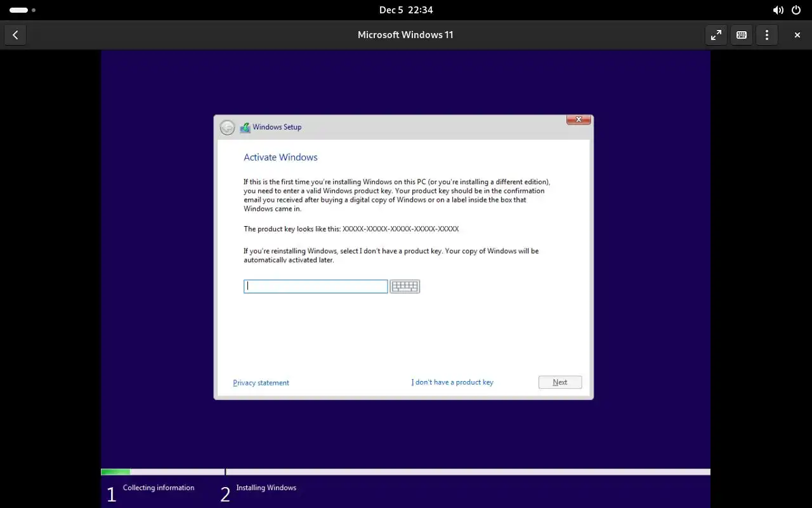Image resolution: width=812 pixels, height=508 pixels.
Task: Open the on-screen keyboard next to key field
Action: pos(405,286)
